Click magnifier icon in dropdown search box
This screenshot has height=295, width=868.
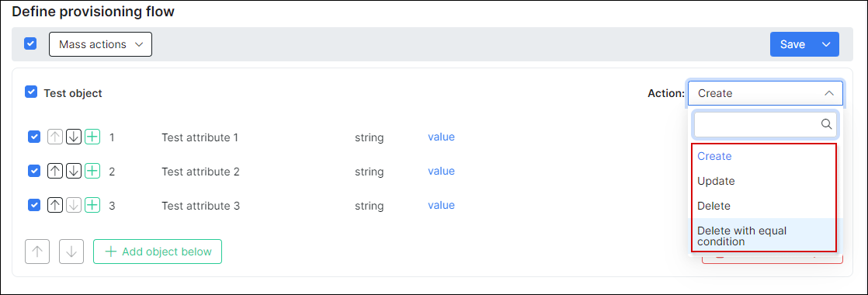pos(826,124)
